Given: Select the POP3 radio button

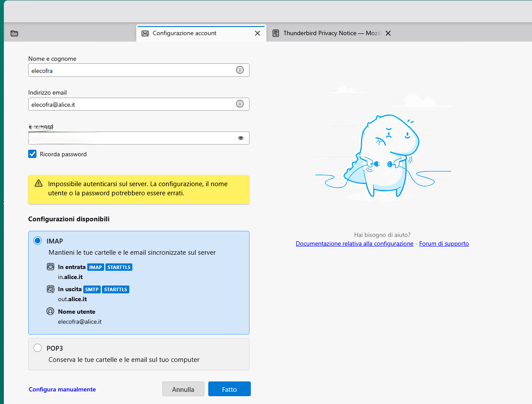Looking at the screenshot, I should 38,348.
